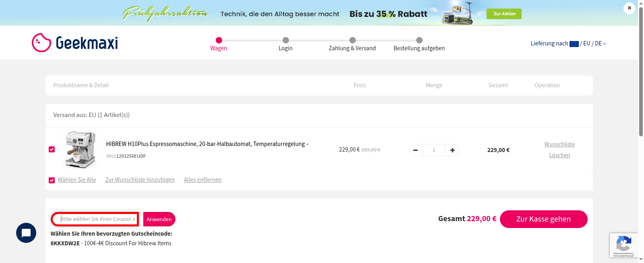This screenshot has height=263, width=644.
Task: Open the HIBREW H10Plus Espressomaschine product link
Action: [207, 144]
